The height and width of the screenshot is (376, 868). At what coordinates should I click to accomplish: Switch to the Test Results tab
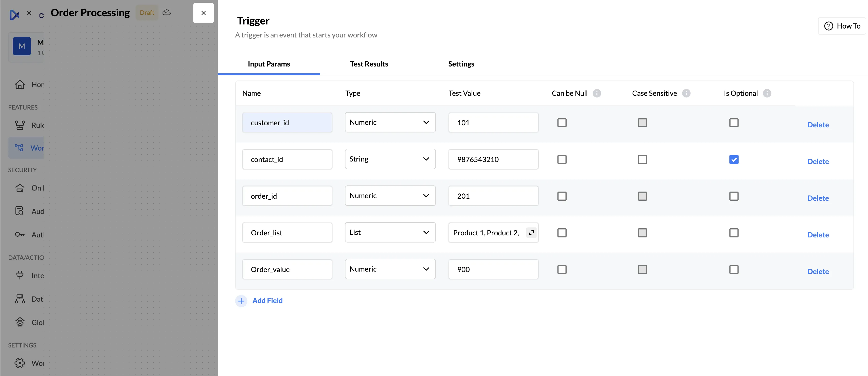[x=369, y=64]
